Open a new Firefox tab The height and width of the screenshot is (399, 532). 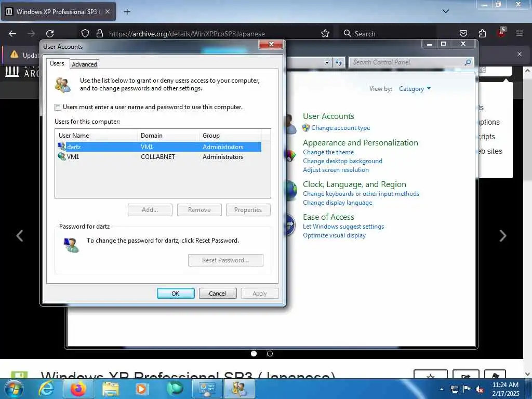(x=127, y=12)
